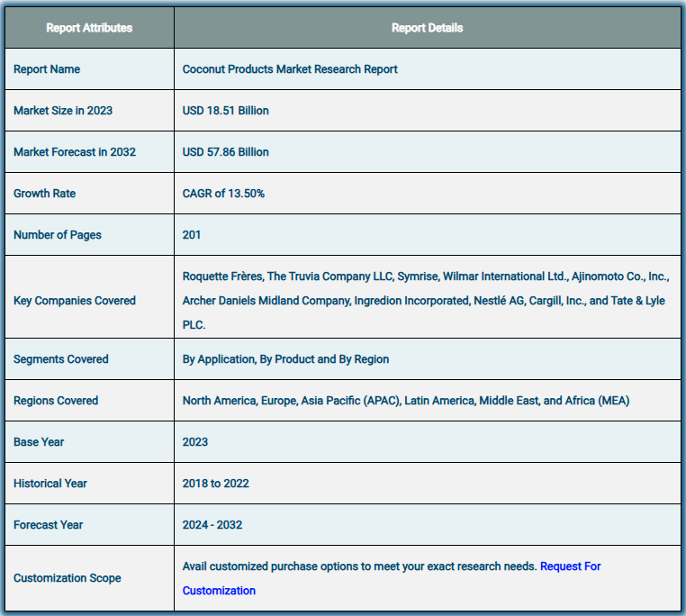686x616 pixels.
Task: Click the Market Size in 2023 label
Action: pos(63,111)
